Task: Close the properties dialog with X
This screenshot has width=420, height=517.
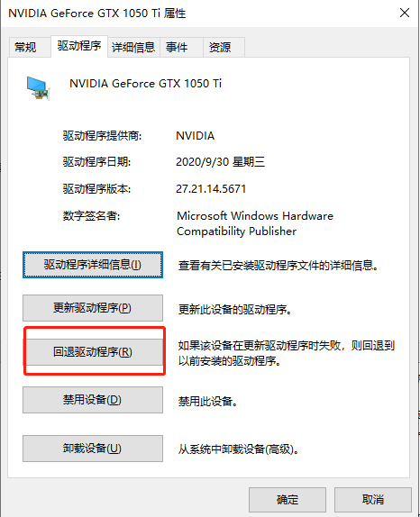Action: tap(404, 14)
